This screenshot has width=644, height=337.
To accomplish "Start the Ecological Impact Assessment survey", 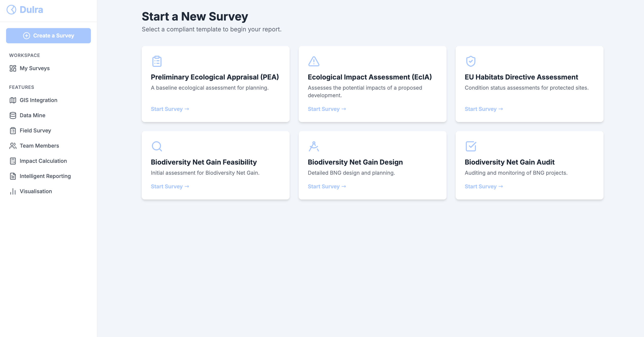I will 327,109.
